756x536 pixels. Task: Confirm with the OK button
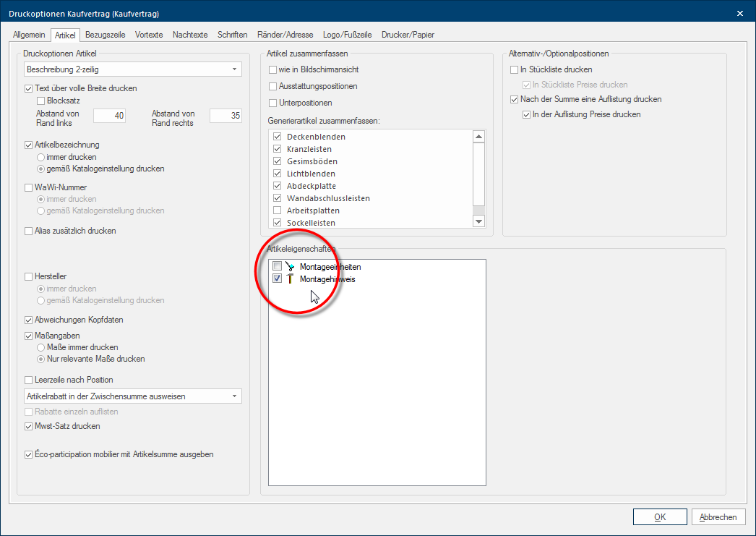(x=659, y=517)
